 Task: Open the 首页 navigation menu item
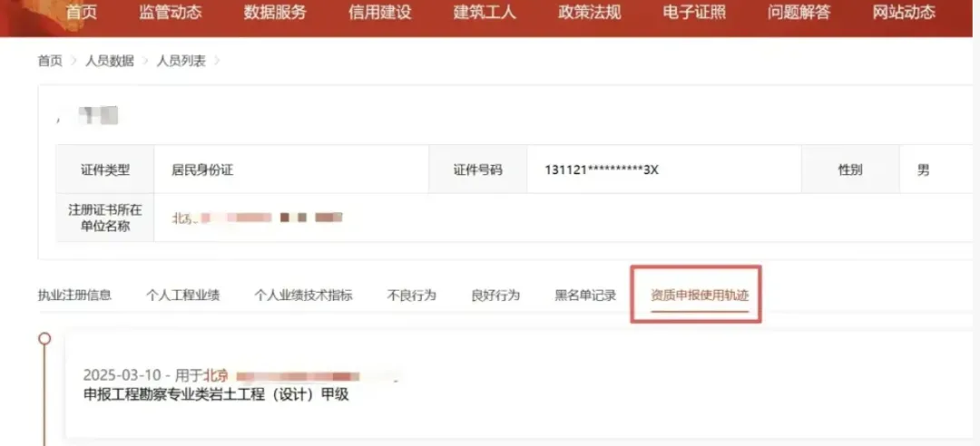coord(82,13)
